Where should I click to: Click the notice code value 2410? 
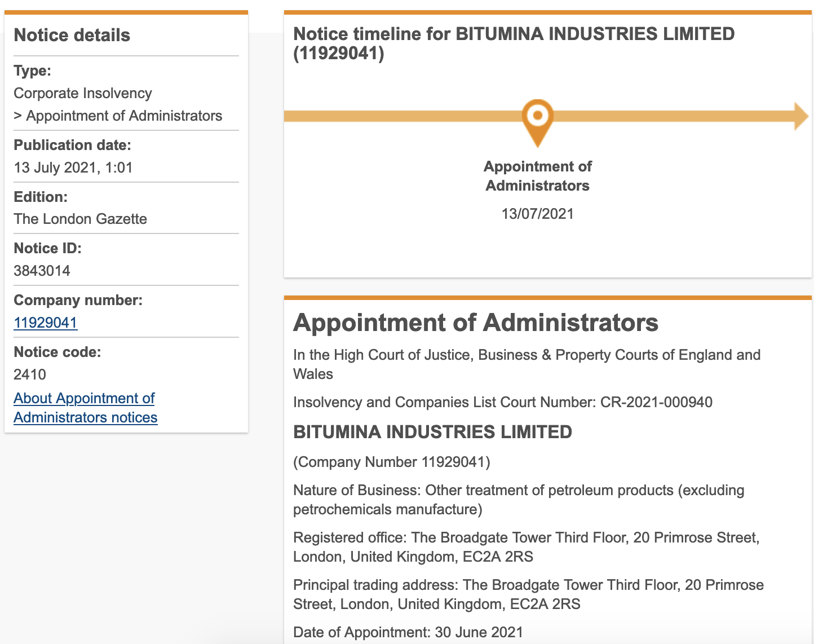tap(30, 374)
